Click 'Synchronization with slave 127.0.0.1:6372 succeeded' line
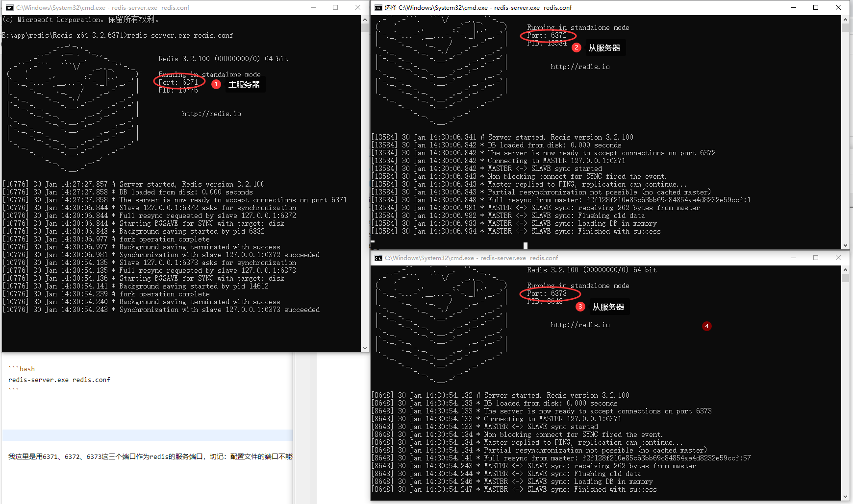Screen dimensions: 853x504 [x=161, y=255]
